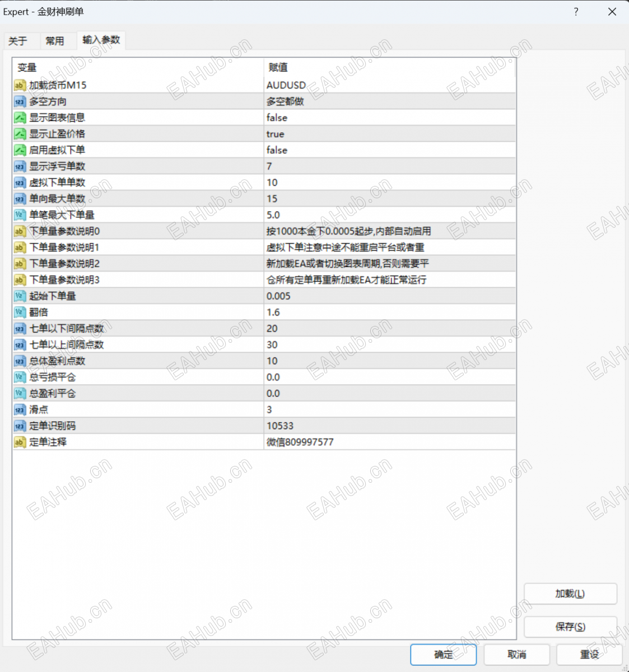The width and height of the screenshot is (629, 672).
Task: Click the string icon beside 定单注释
Action: [x=20, y=442]
